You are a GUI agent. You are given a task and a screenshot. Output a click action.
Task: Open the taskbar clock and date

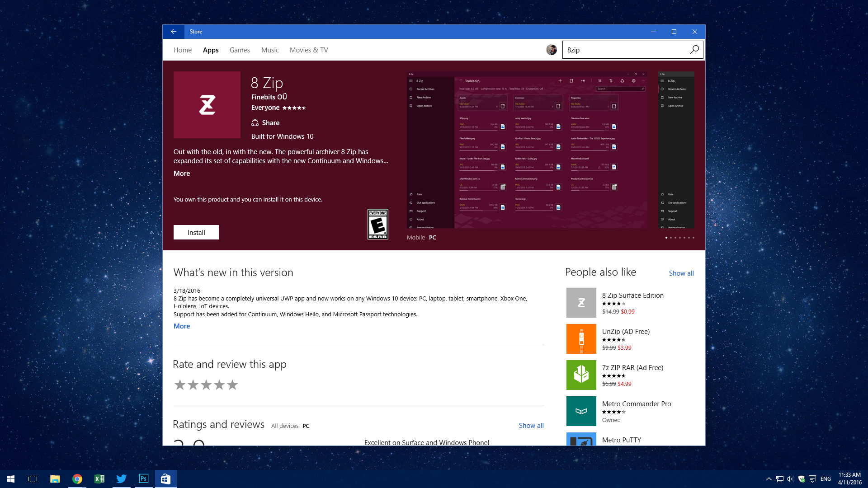(x=849, y=479)
